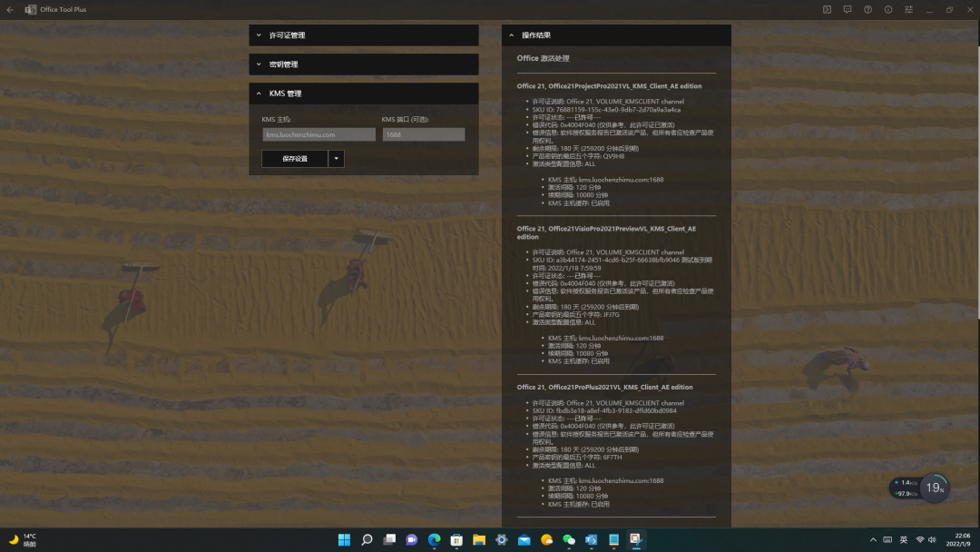Image resolution: width=980 pixels, height=552 pixels.
Task: Open the command prompt icon in title bar
Action: [827, 9]
